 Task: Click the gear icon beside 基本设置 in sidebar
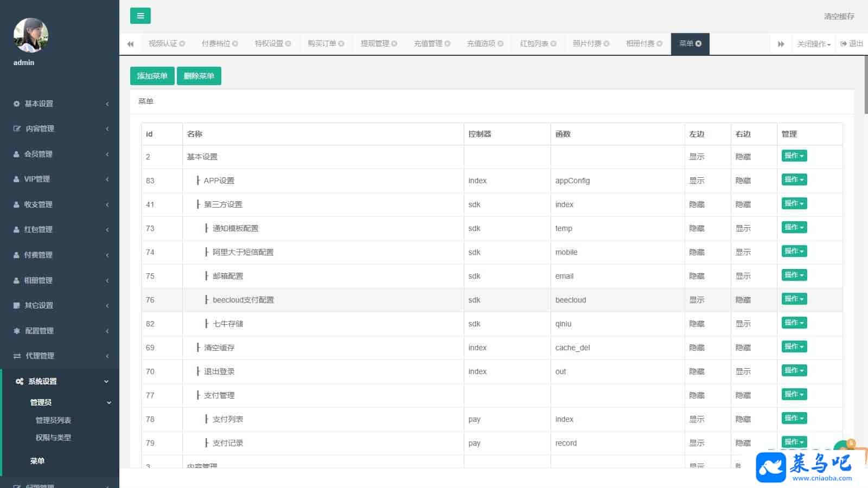pyautogui.click(x=16, y=104)
